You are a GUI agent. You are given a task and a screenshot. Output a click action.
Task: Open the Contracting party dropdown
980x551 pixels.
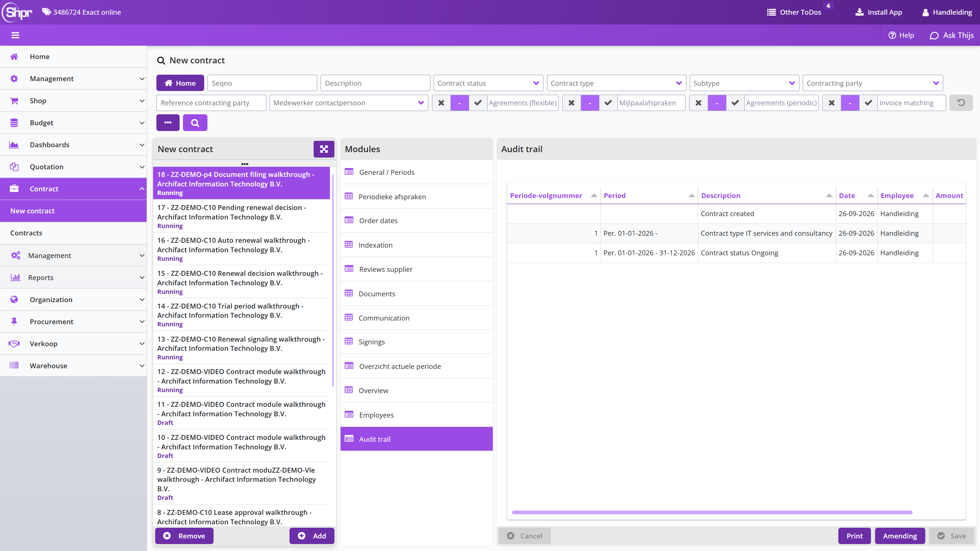873,83
